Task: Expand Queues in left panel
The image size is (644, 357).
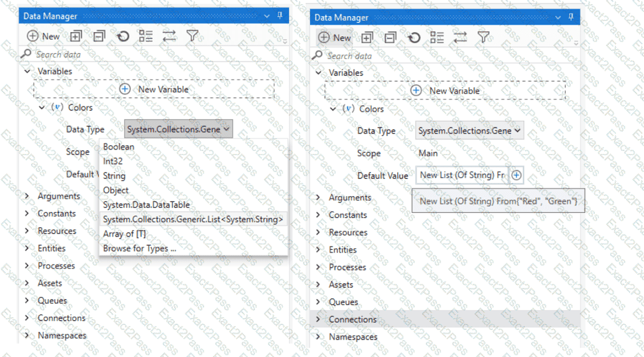Action: [27, 301]
